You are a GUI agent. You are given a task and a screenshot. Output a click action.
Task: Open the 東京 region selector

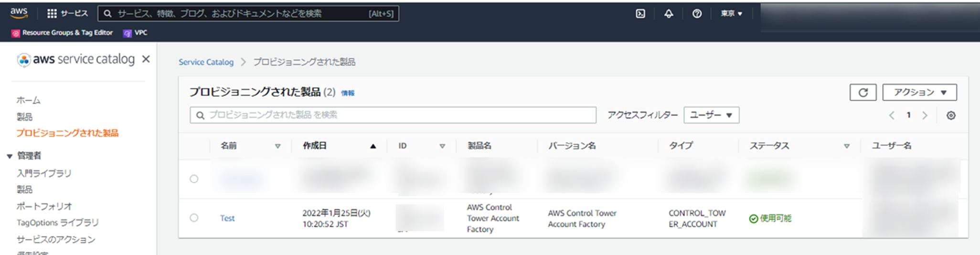click(731, 13)
